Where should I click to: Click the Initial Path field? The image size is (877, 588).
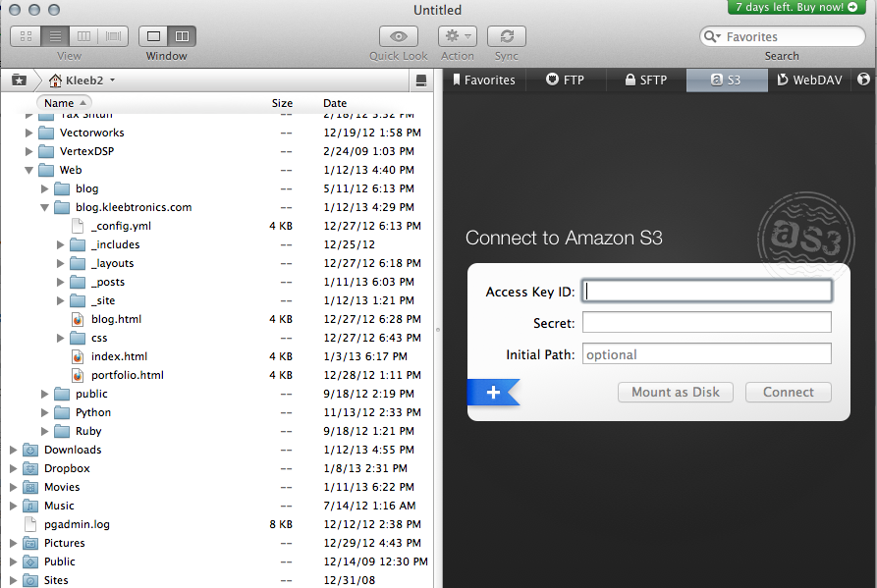[x=707, y=353]
